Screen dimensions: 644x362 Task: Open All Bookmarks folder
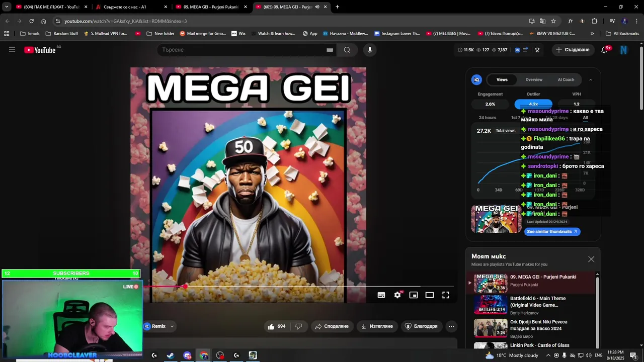622,34
